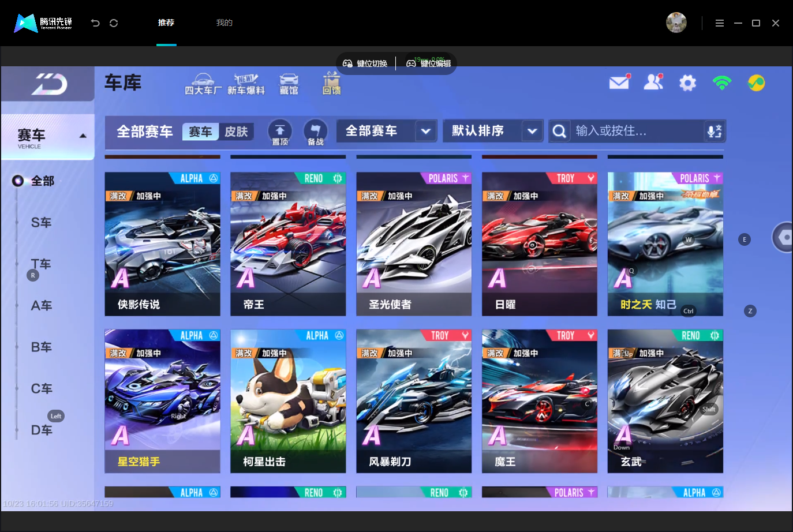793x532 pixels.
Task: Select the 魔王 car card
Action: pos(540,401)
